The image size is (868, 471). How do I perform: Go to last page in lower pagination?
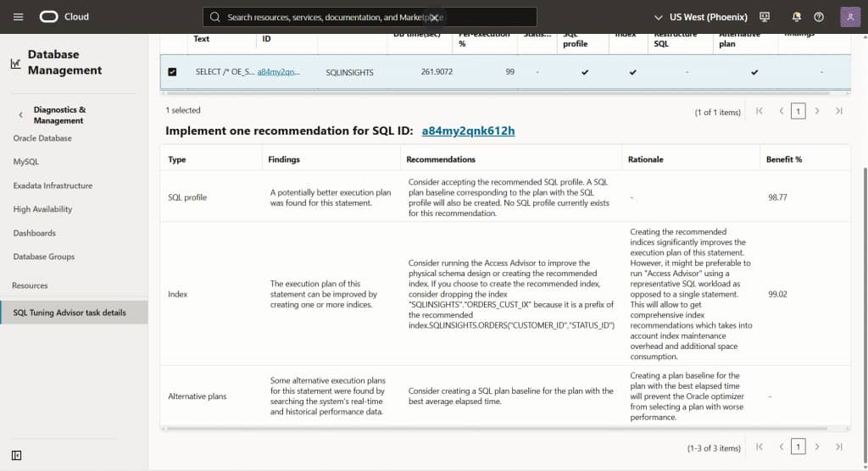pos(839,446)
